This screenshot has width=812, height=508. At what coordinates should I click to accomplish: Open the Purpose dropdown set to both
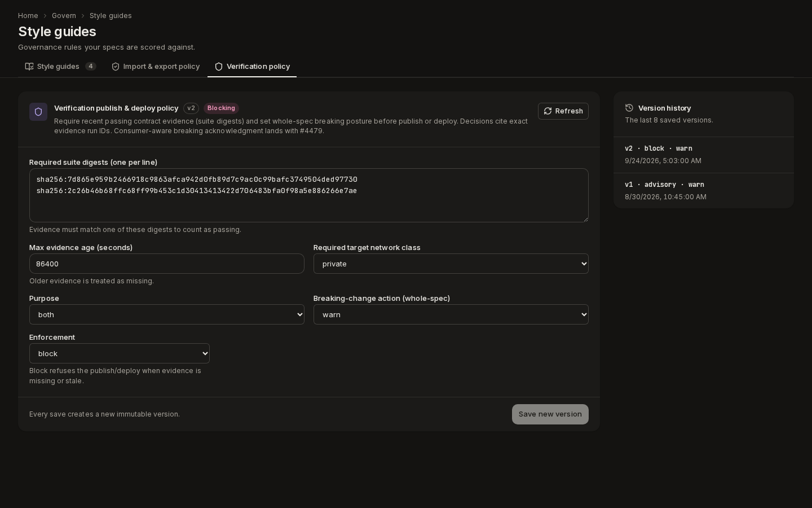tap(167, 314)
